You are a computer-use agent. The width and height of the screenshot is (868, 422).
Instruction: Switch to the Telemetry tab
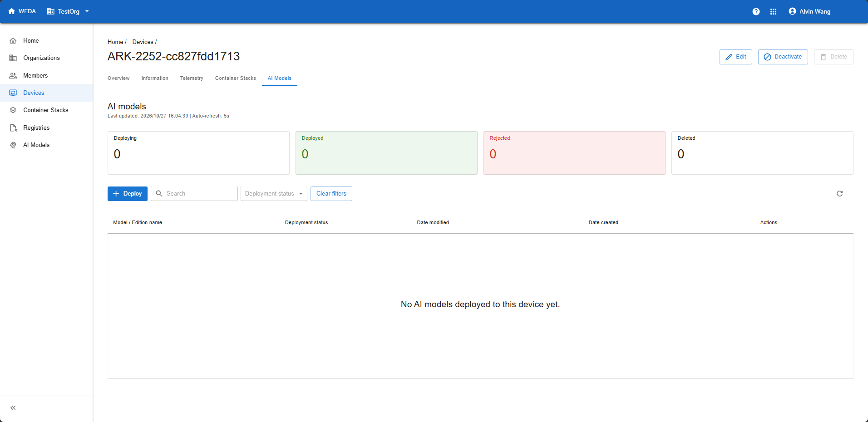[x=192, y=78]
